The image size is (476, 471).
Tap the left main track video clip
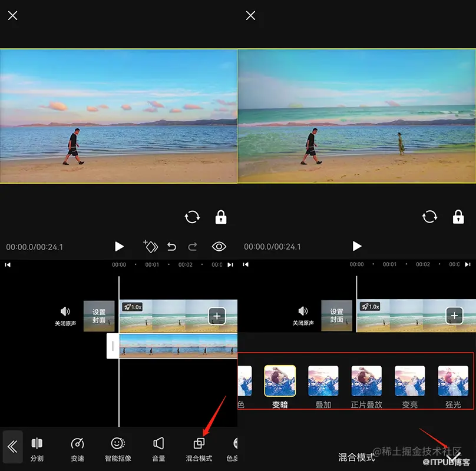tap(178, 316)
